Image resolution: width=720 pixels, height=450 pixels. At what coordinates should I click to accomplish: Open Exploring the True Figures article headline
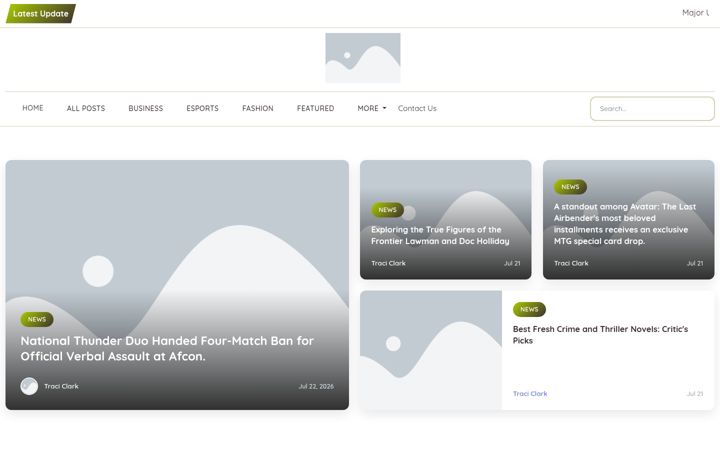click(440, 235)
